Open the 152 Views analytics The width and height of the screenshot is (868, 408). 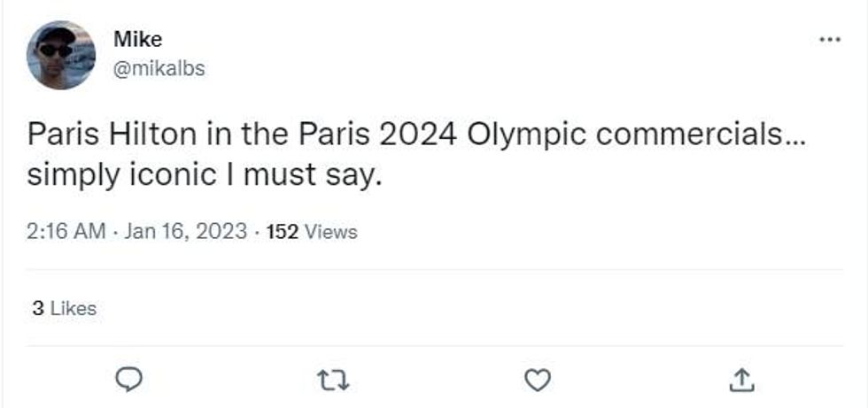point(311,232)
